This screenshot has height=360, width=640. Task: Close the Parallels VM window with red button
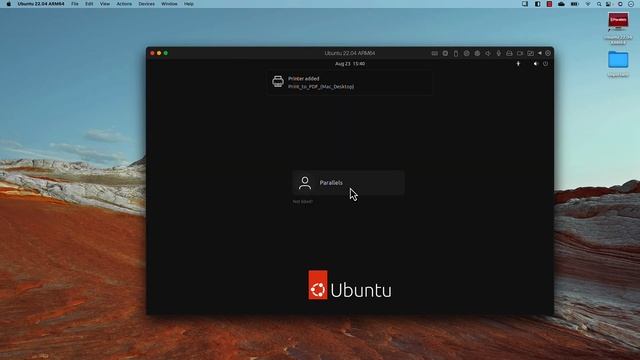(153, 53)
